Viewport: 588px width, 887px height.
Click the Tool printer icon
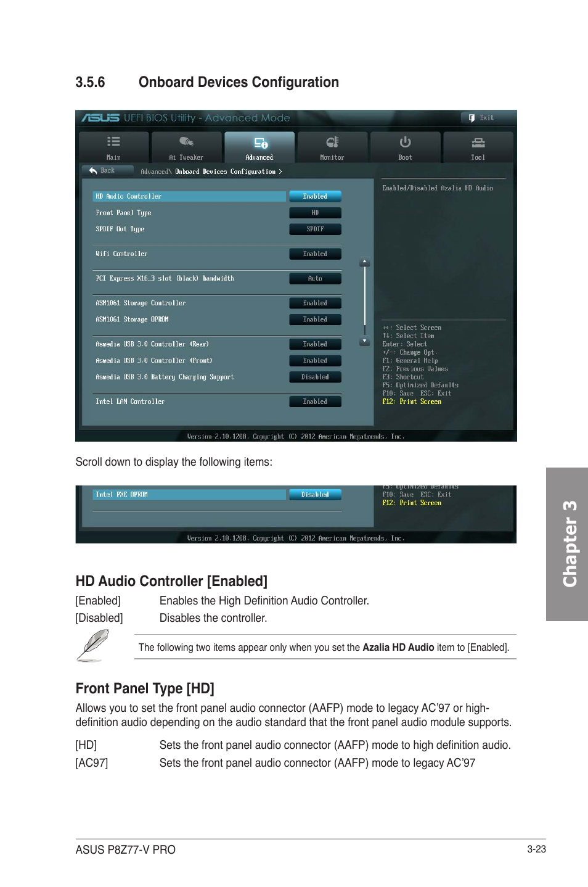coord(478,142)
